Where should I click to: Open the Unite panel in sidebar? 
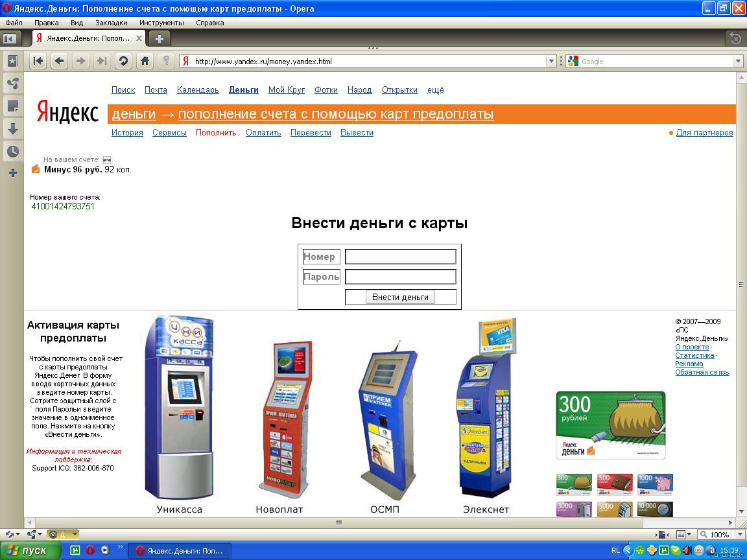13,84
